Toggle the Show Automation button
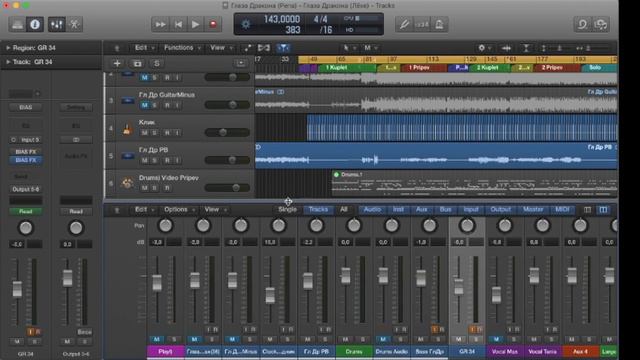The height and width of the screenshot is (360, 640). (247, 48)
